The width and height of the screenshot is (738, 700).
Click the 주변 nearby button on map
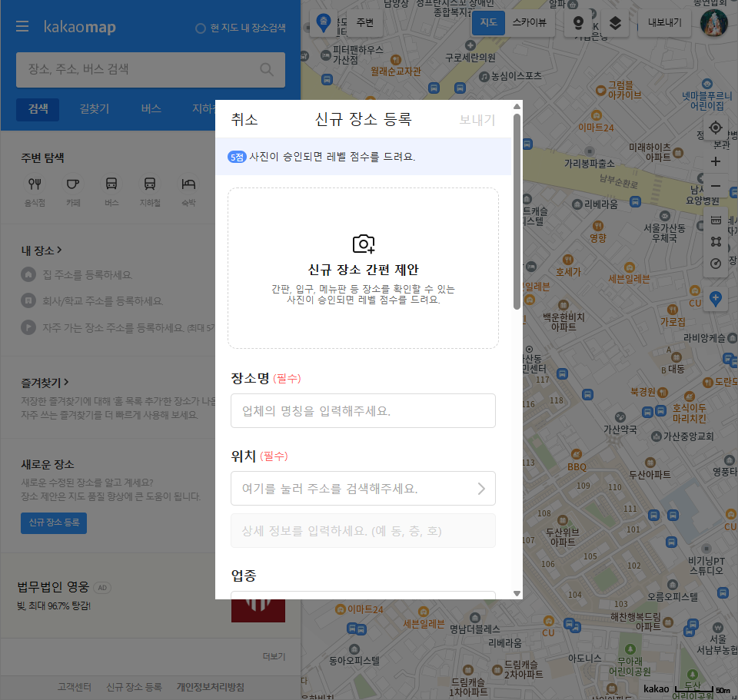pyautogui.click(x=364, y=22)
